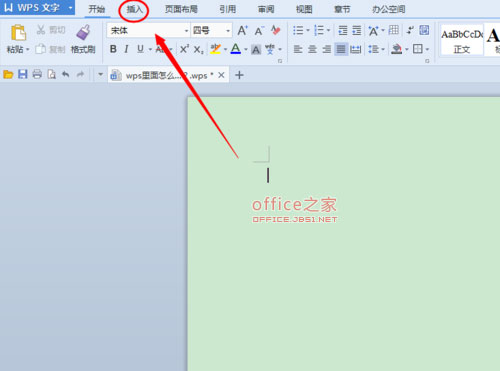This screenshot has height=371, width=500.
Task: Switch to the 开始 (Home) tab
Action: pos(97,9)
